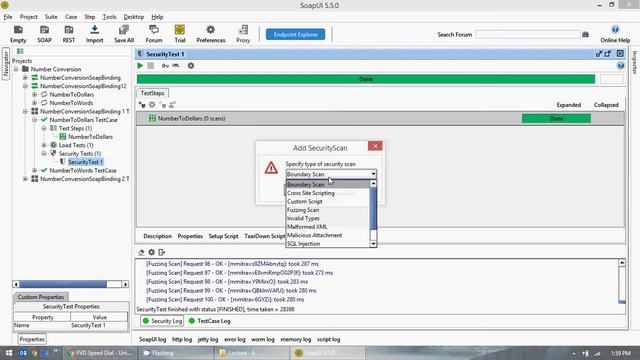Screen dimensions: 640x360
Task: Open log options gear icon
Action: coord(151,253)
